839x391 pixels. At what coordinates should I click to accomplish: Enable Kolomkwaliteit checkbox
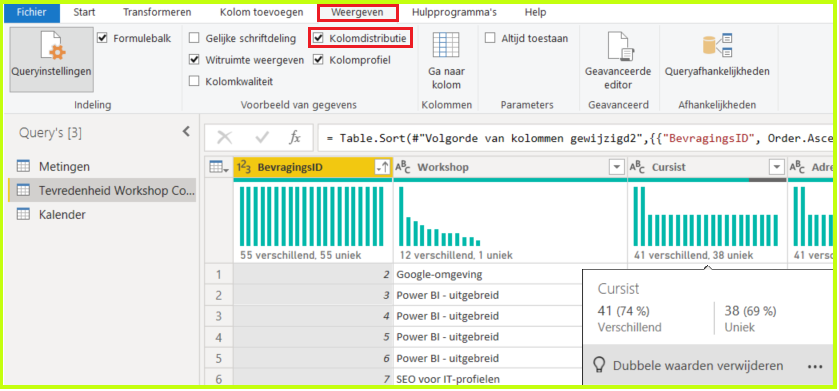click(x=194, y=81)
